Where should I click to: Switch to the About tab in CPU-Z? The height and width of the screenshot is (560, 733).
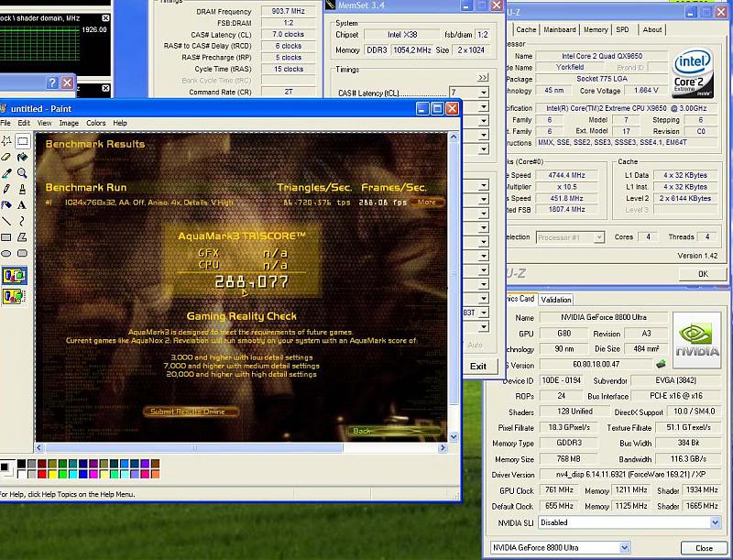tap(652, 29)
